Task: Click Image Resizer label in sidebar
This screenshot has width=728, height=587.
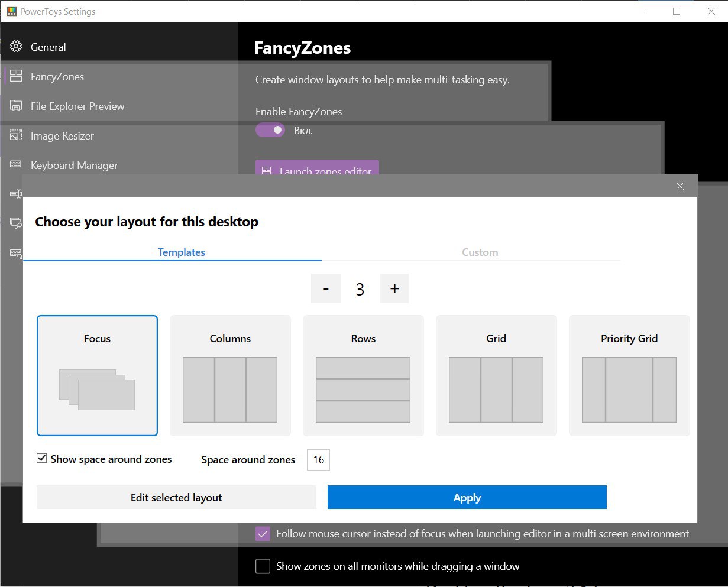Action: (62, 136)
